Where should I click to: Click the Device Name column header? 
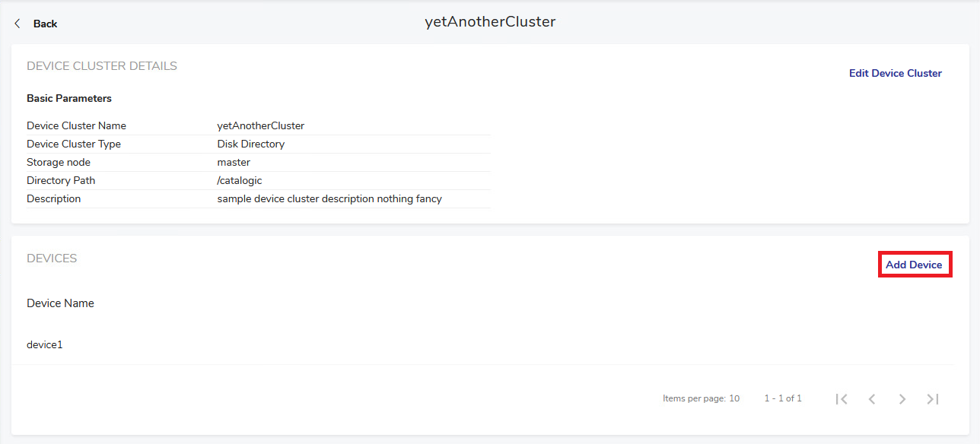[x=60, y=303]
